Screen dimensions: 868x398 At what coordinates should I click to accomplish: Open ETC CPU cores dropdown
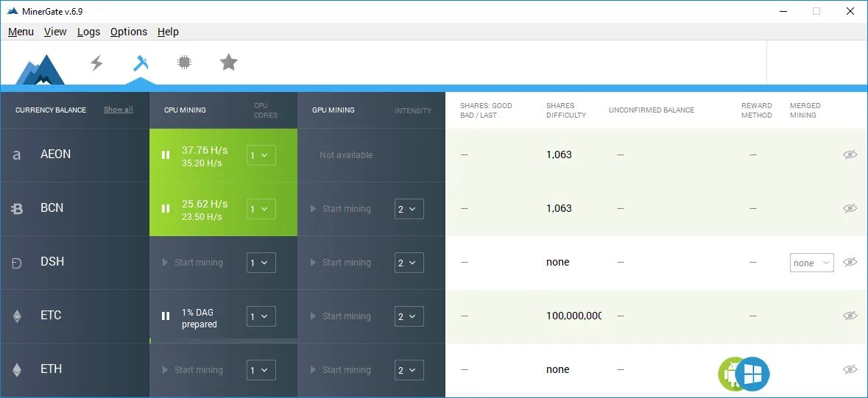(261, 316)
